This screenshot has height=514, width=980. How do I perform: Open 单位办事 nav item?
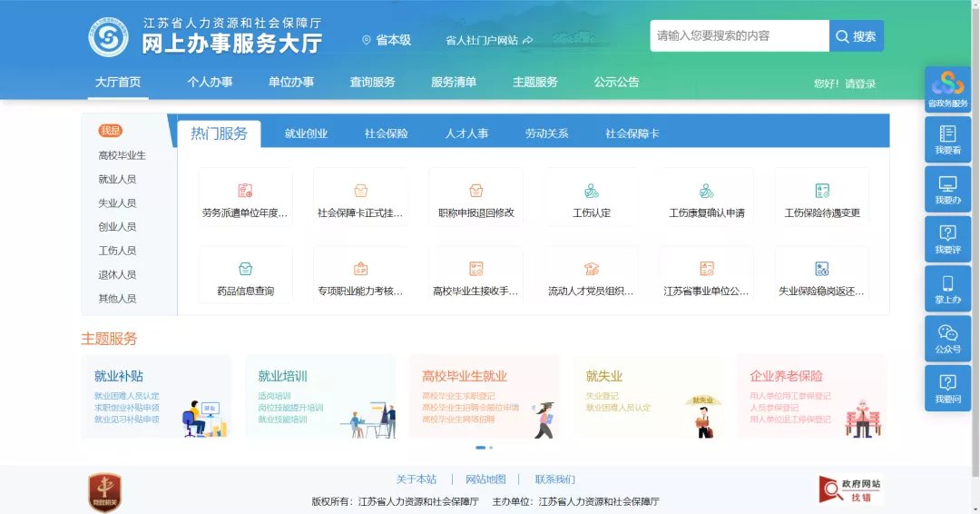click(291, 82)
